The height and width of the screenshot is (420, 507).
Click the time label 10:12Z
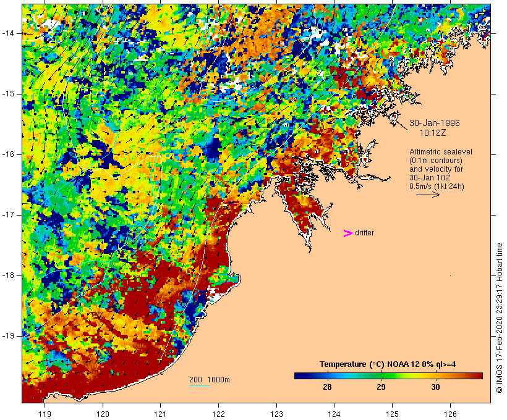(433, 133)
